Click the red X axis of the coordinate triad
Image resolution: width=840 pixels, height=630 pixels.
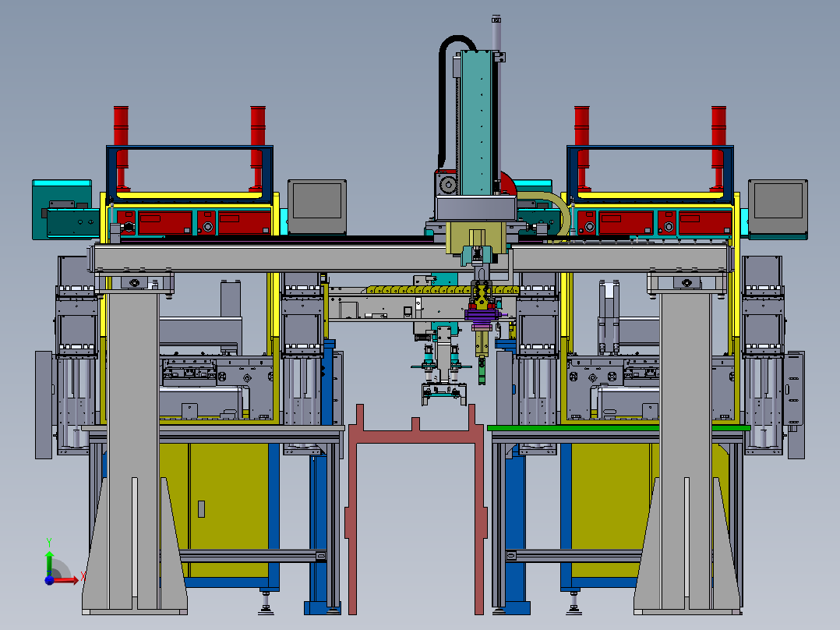pos(66,579)
